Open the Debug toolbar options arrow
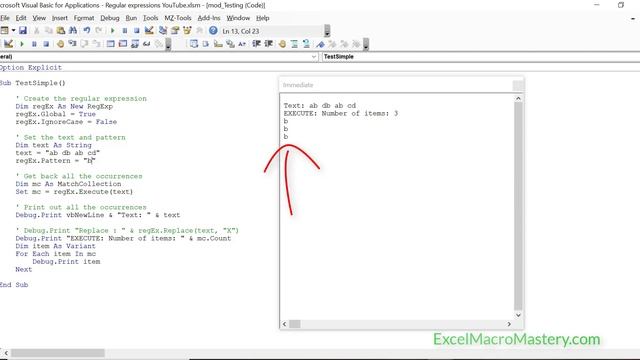This screenshot has width=640, height=360. click(168, 44)
